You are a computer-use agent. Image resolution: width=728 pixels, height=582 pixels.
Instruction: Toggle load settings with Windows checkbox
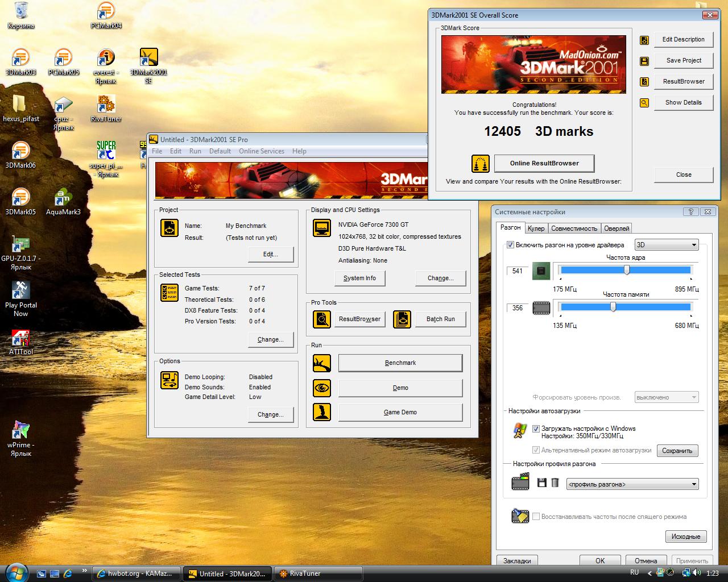point(536,429)
